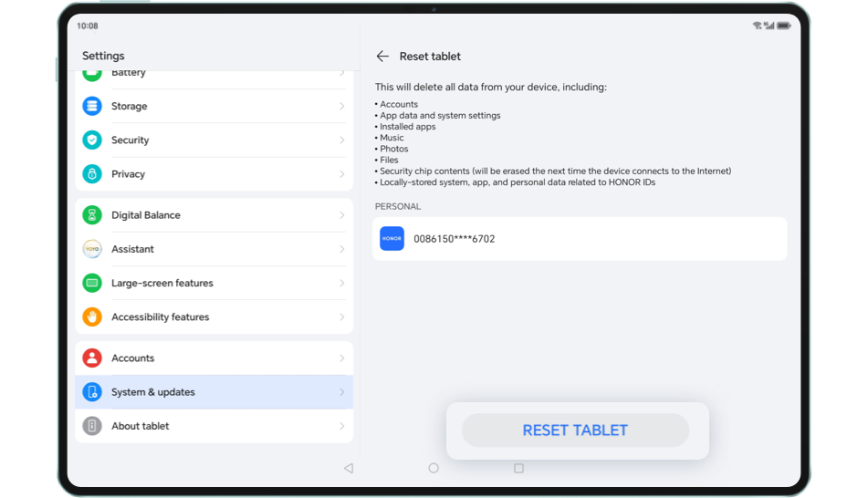This screenshot has width=868, height=498.
Task: Tap the Large-screen features icon
Action: pyautogui.click(x=92, y=283)
